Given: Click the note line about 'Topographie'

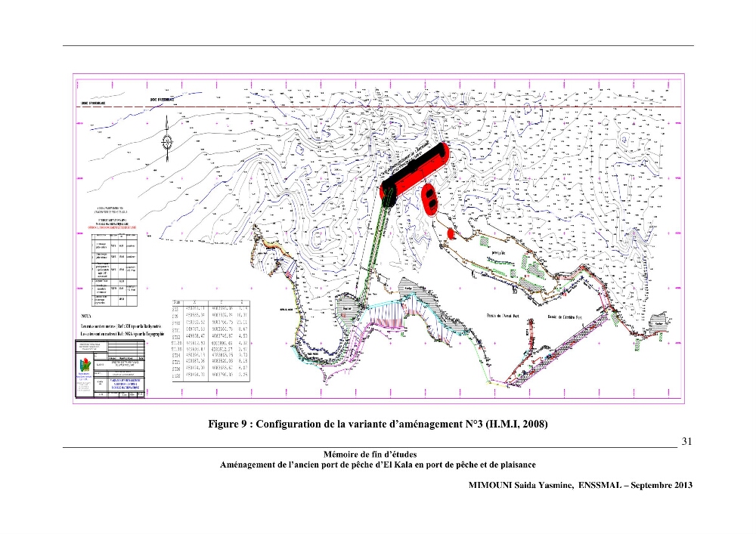Looking at the screenshot, I should [x=122, y=334].
